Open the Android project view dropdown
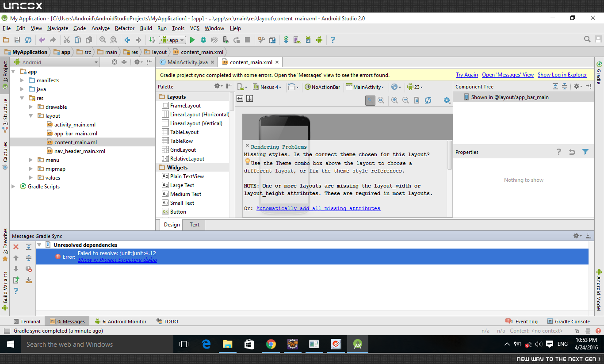The width and height of the screenshot is (604, 364). point(56,62)
